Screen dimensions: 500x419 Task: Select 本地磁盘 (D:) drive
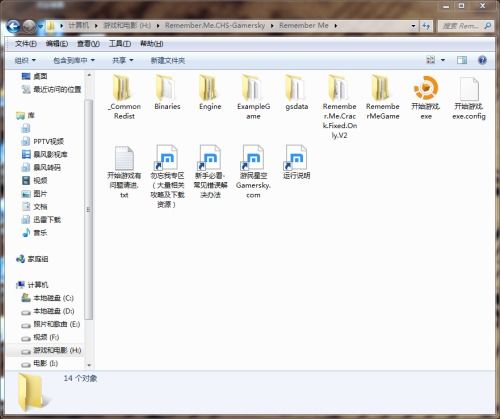pyautogui.click(x=47, y=311)
